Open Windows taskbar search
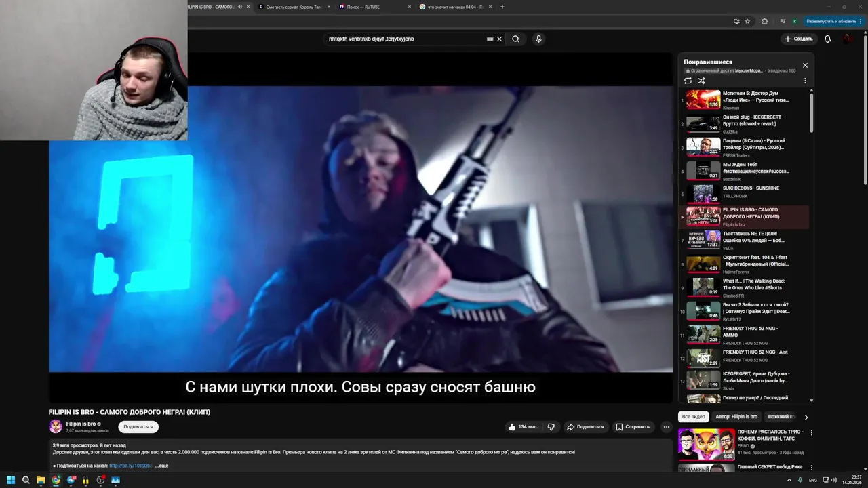The width and height of the screenshot is (868, 488). pyautogui.click(x=26, y=480)
